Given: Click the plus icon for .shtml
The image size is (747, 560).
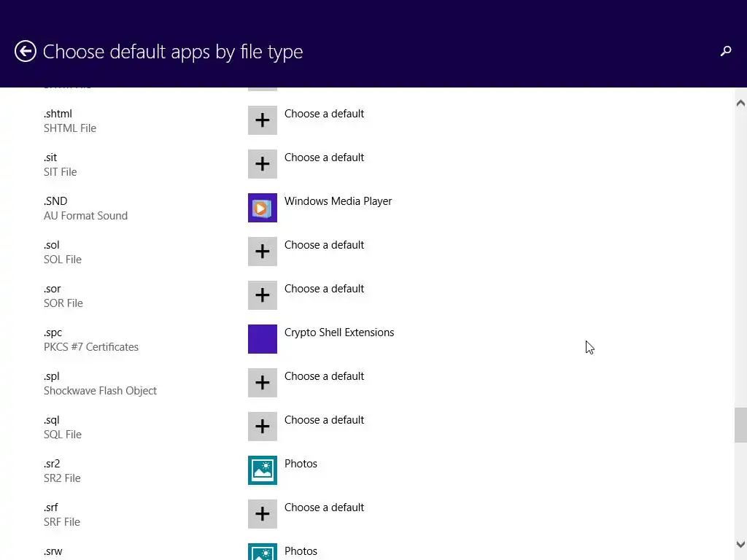Looking at the screenshot, I should pos(263,120).
